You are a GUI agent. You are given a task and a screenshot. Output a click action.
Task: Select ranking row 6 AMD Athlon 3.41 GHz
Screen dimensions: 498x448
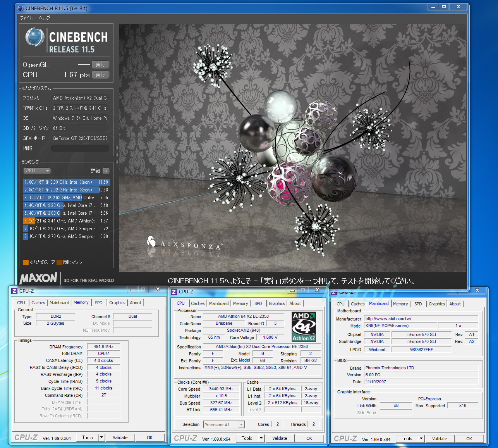66,221
